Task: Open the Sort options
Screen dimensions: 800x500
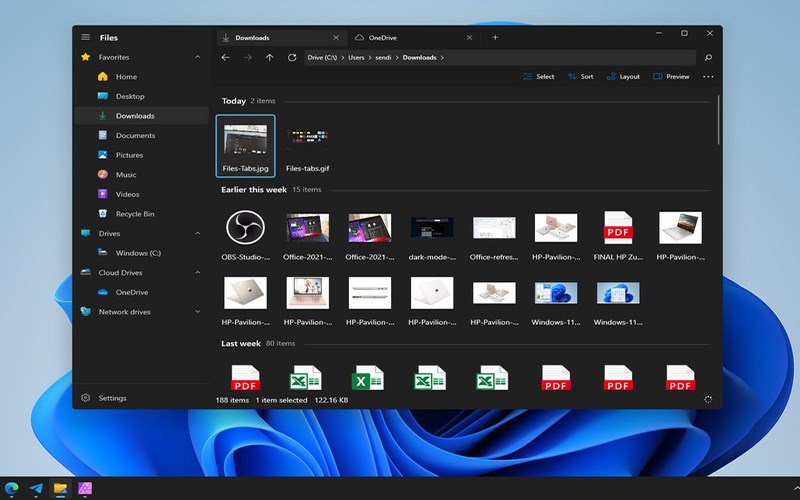Action: [581, 77]
